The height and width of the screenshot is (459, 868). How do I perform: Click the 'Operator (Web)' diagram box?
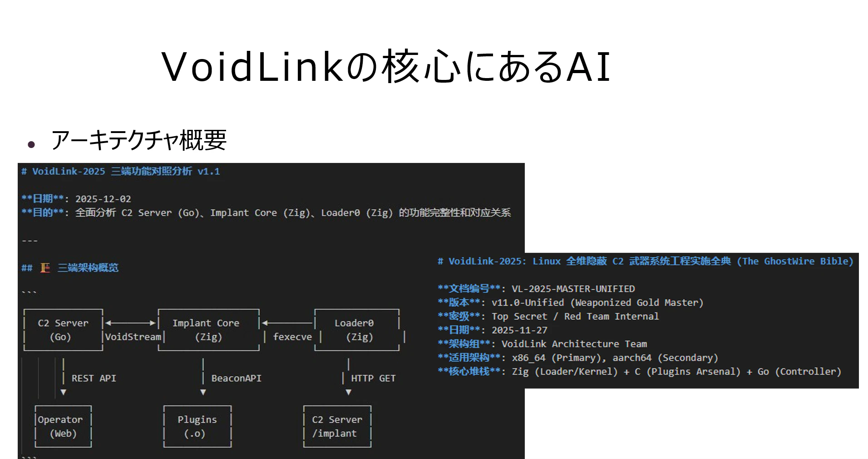pos(63,426)
